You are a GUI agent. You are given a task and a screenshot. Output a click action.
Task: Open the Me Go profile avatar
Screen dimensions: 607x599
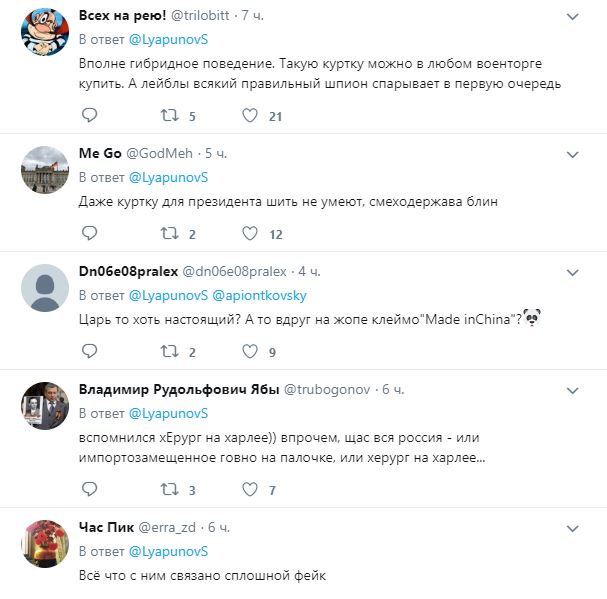tap(44, 170)
